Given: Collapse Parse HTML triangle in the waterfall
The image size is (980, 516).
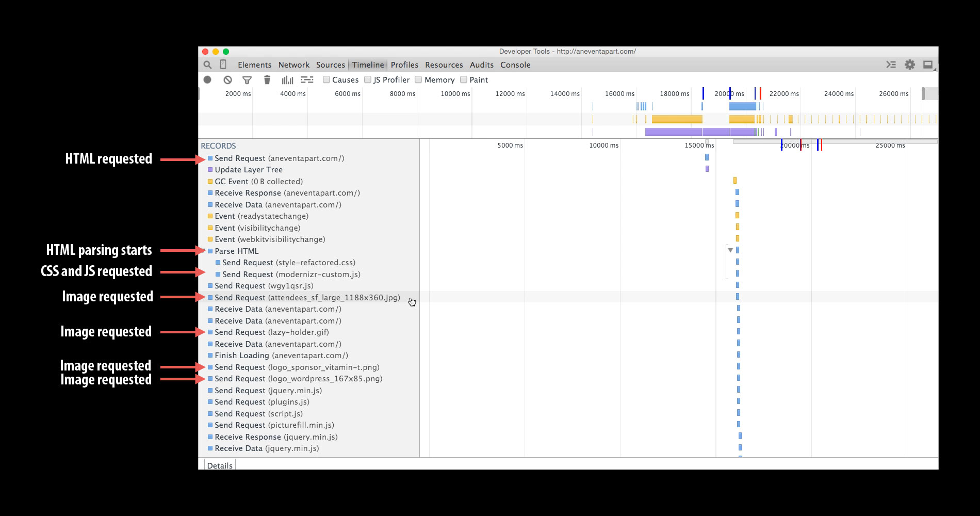Looking at the screenshot, I should click(730, 250).
